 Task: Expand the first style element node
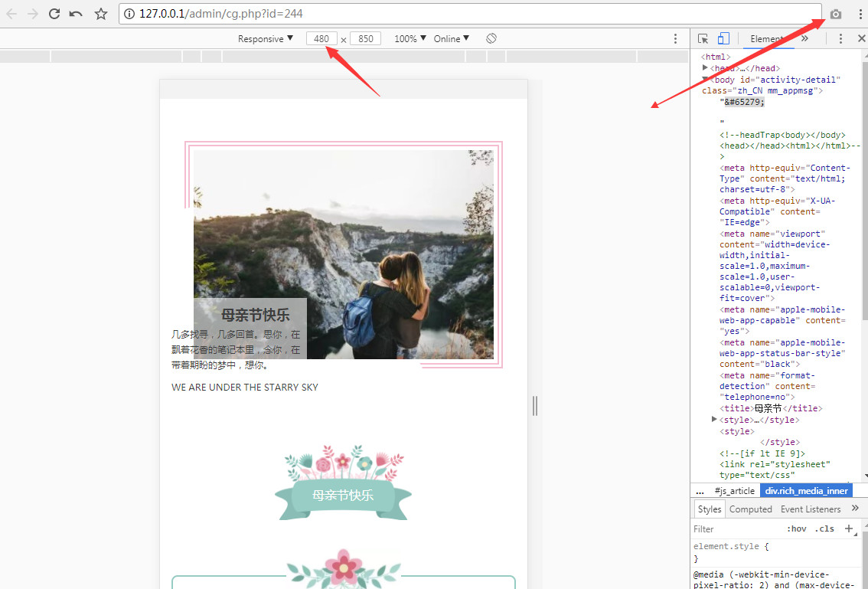pyautogui.click(x=714, y=420)
